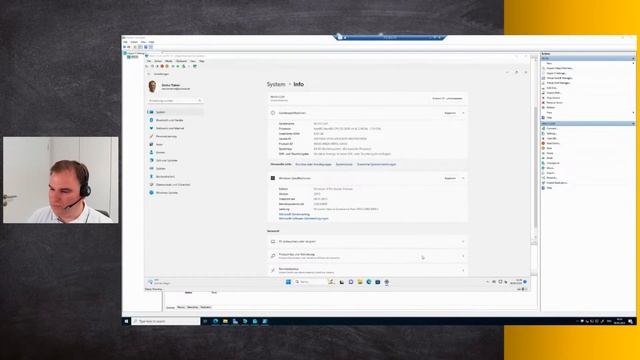Viewport: 640px width, 360px height.
Task: Open Microsoft-Software-Lizenzbedingungen link
Action: 303,218
